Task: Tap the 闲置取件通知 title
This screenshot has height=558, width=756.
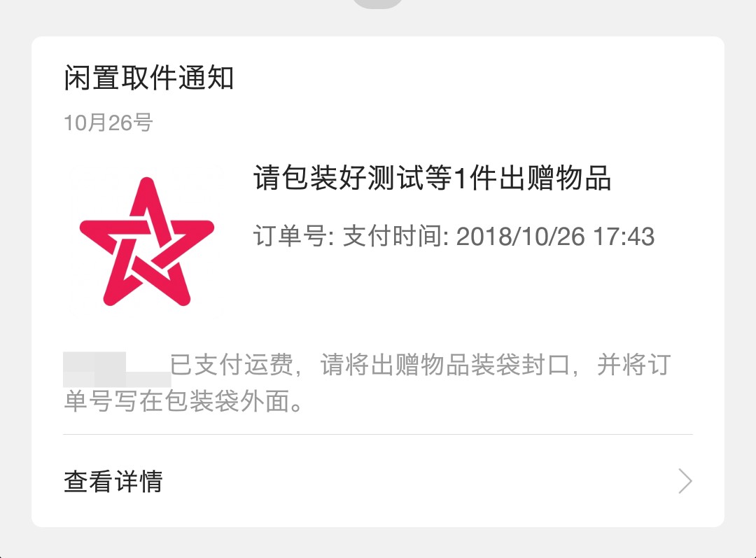Action: tap(149, 78)
